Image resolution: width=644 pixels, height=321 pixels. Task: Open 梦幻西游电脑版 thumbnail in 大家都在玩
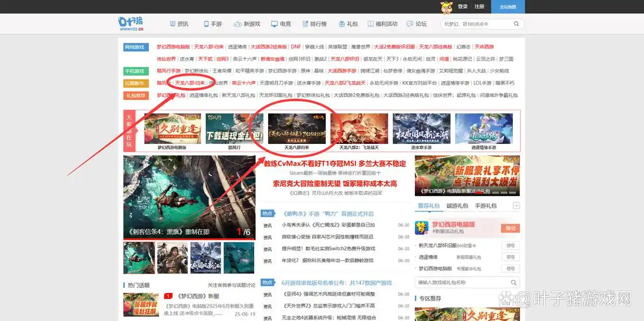pos(173,128)
